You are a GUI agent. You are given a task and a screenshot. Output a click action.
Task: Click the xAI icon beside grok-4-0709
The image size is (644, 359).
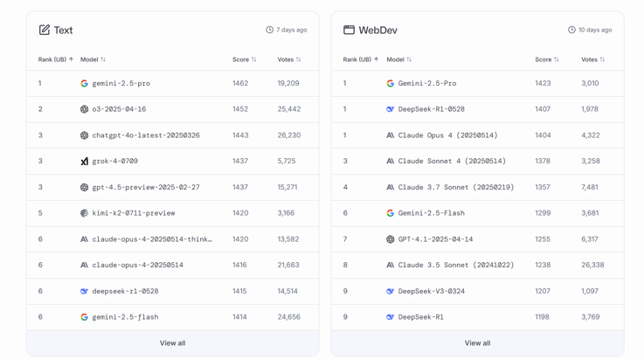[x=84, y=162]
